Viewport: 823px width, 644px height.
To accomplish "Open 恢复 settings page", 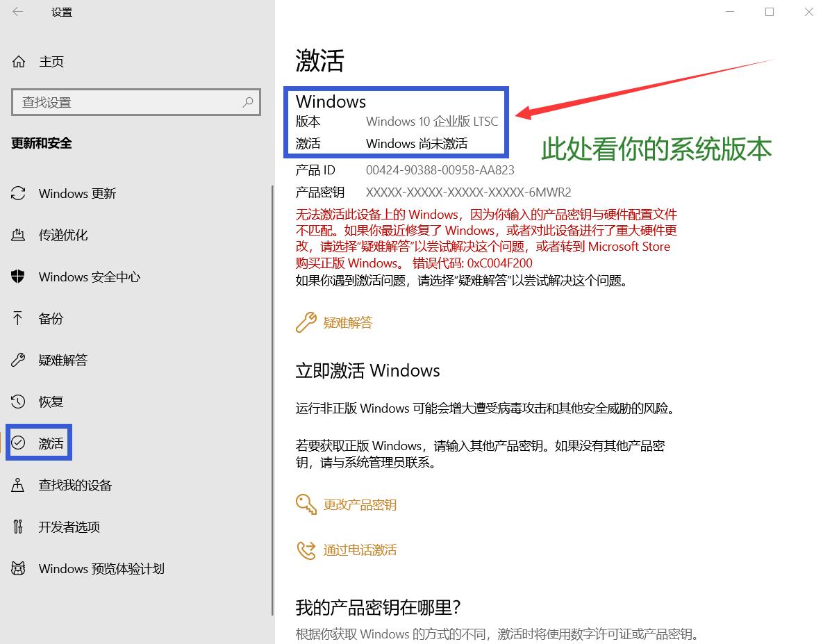I will 51,402.
